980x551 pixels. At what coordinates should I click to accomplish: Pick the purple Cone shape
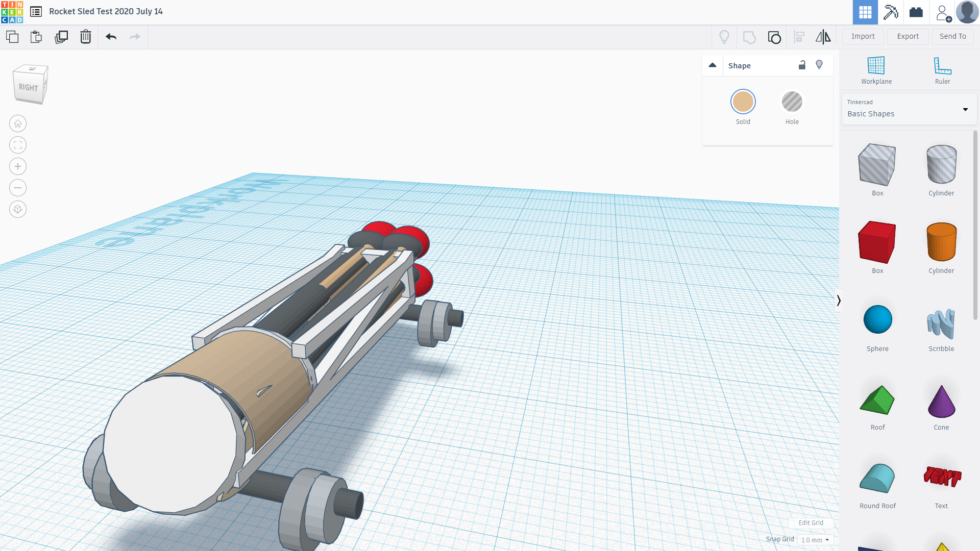pos(941,402)
